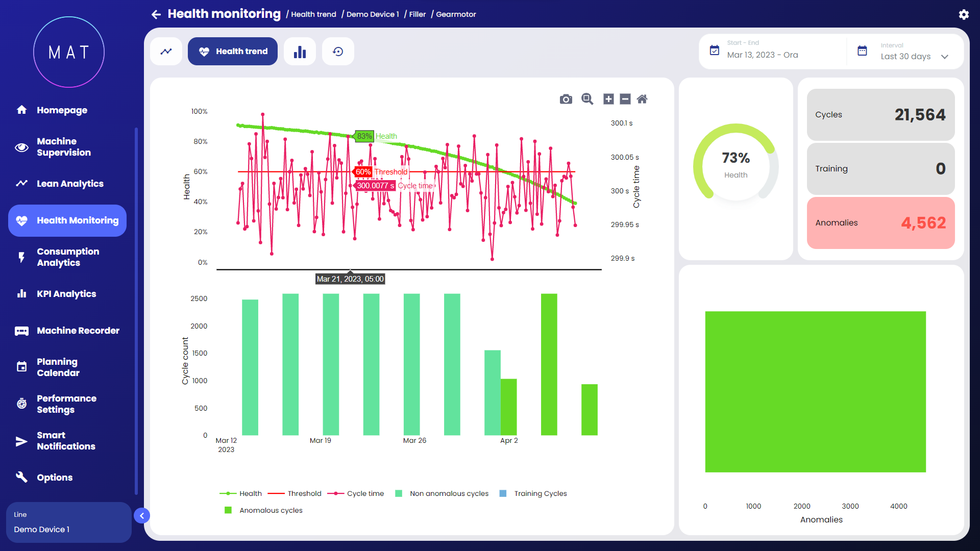
Task: Click the history clock icon tab
Action: [x=338, y=52]
